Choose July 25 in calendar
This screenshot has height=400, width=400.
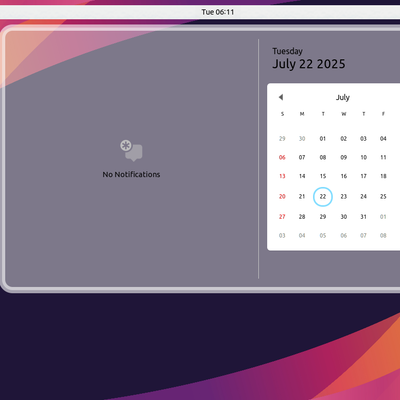click(383, 196)
